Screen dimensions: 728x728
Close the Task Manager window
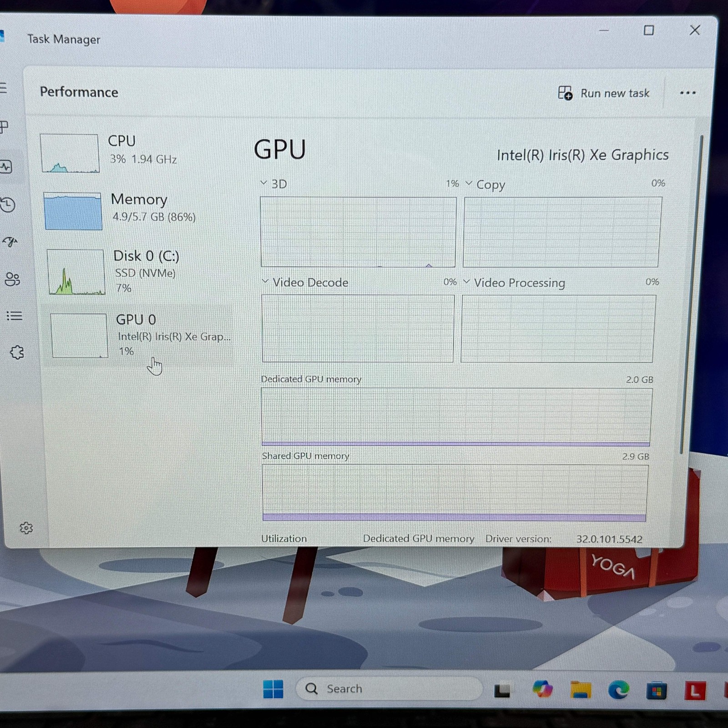tap(695, 30)
